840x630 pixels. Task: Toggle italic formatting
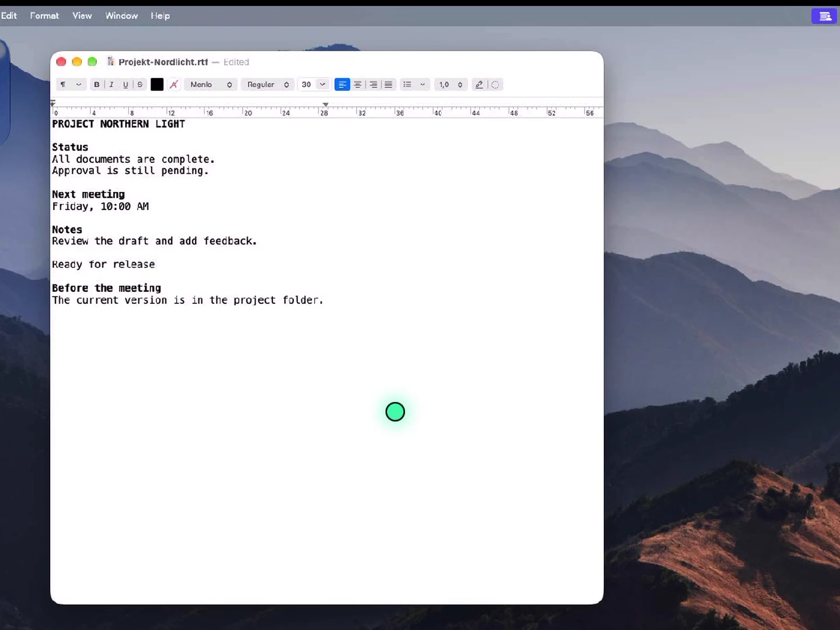pyautogui.click(x=111, y=85)
